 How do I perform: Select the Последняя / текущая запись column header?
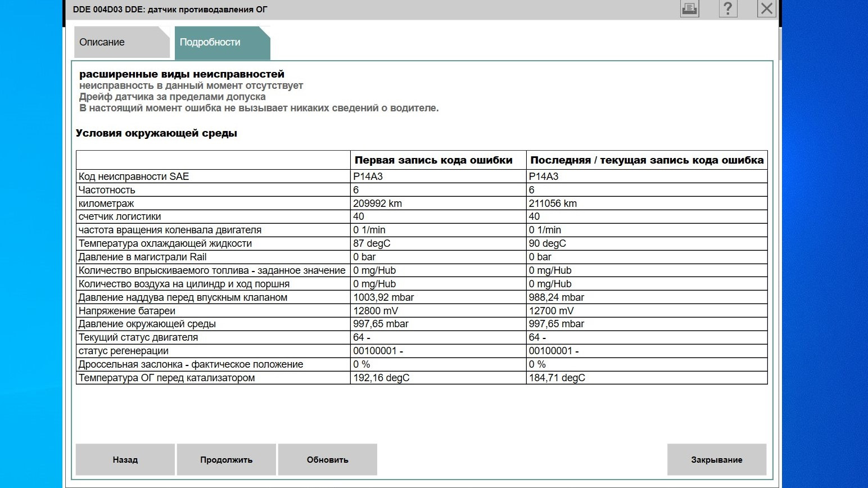tap(647, 160)
